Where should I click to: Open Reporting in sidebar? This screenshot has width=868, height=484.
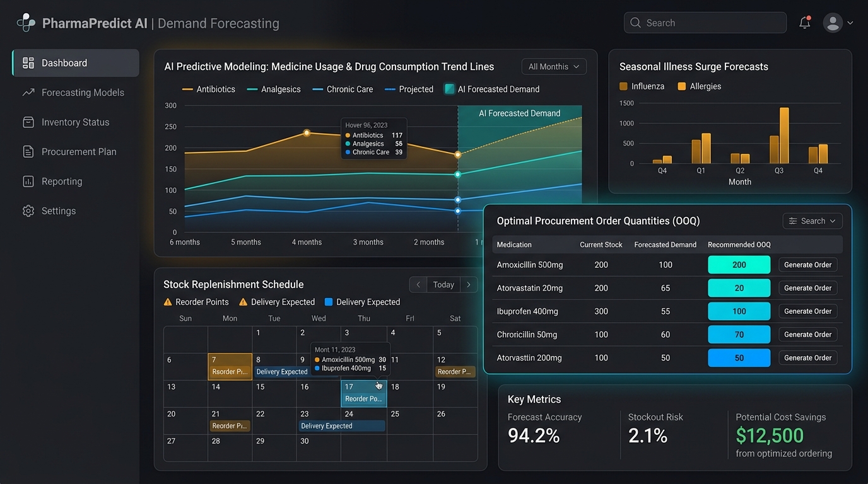coord(75,181)
